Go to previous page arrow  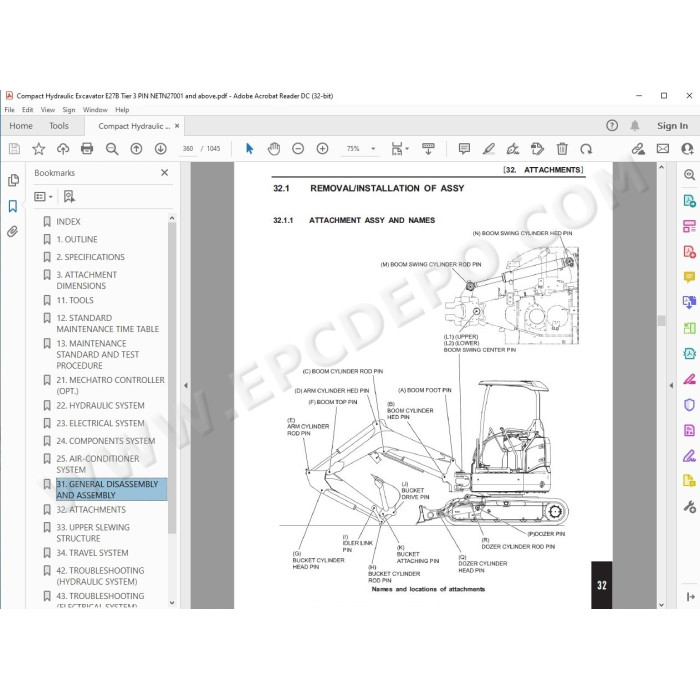point(136,149)
